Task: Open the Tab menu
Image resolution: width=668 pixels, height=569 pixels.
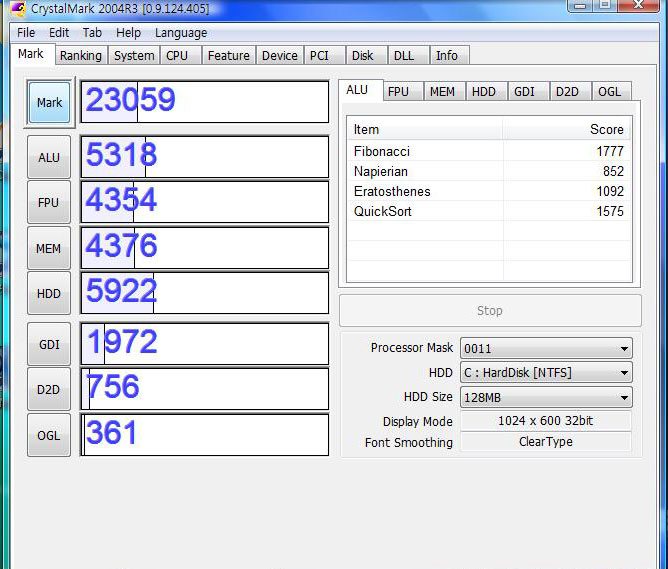Action: click(x=92, y=33)
